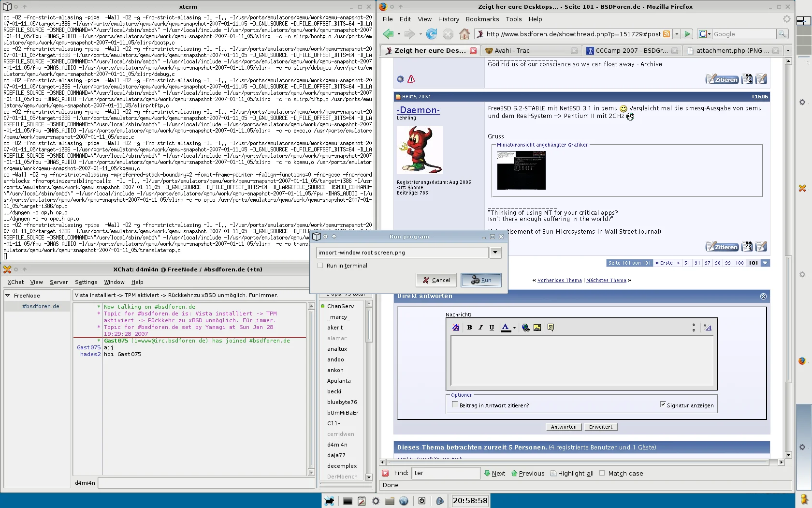Enable the Run in terminal checkbox
This screenshot has width=812, height=508.
click(x=320, y=266)
